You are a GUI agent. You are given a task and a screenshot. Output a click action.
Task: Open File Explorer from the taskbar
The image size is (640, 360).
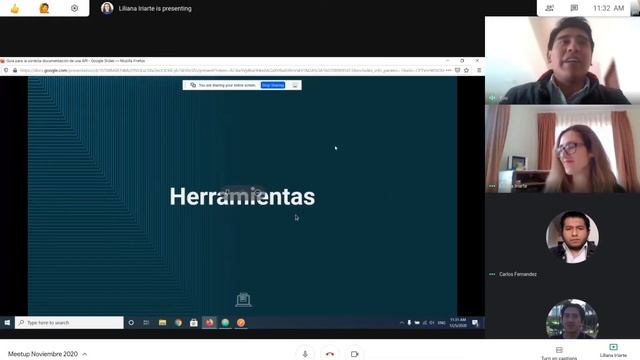pos(162,322)
